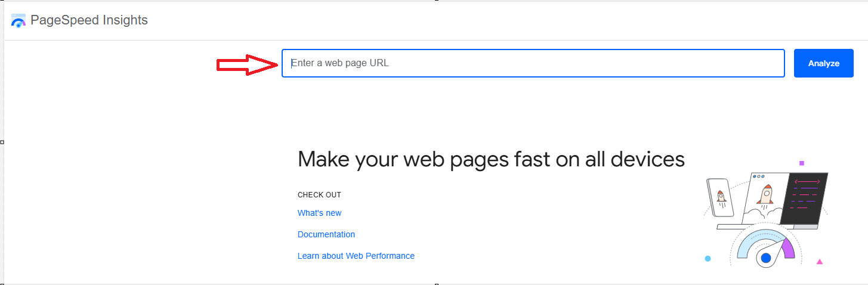Image resolution: width=868 pixels, height=285 pixels.
Task: Click the PageSpeed Insights title text
Action: coord(89,20)
